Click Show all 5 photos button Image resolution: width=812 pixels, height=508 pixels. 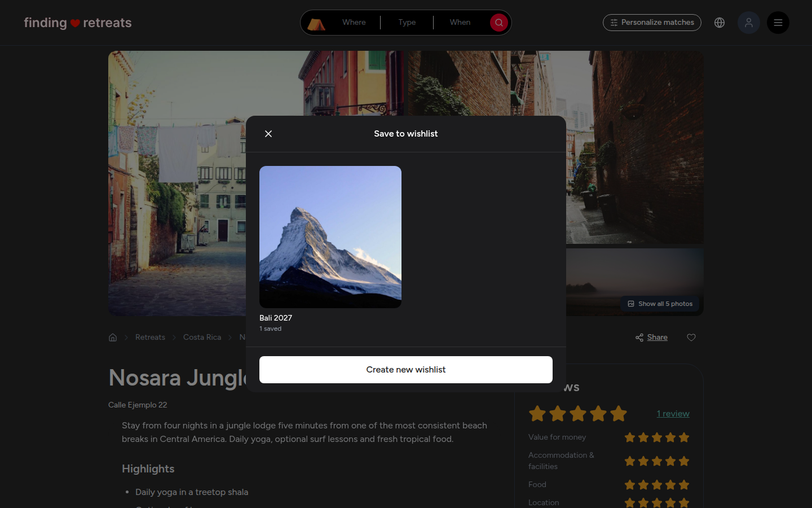(660, 304)
